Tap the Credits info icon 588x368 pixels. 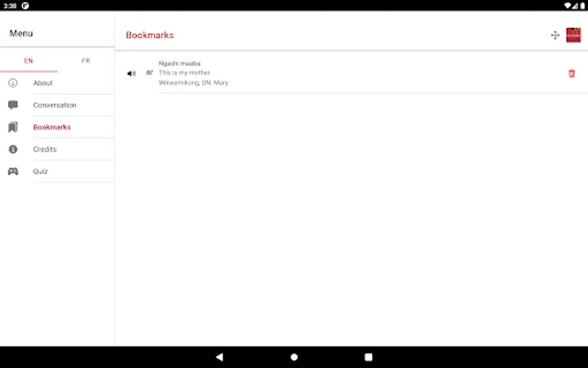[13, 149]
